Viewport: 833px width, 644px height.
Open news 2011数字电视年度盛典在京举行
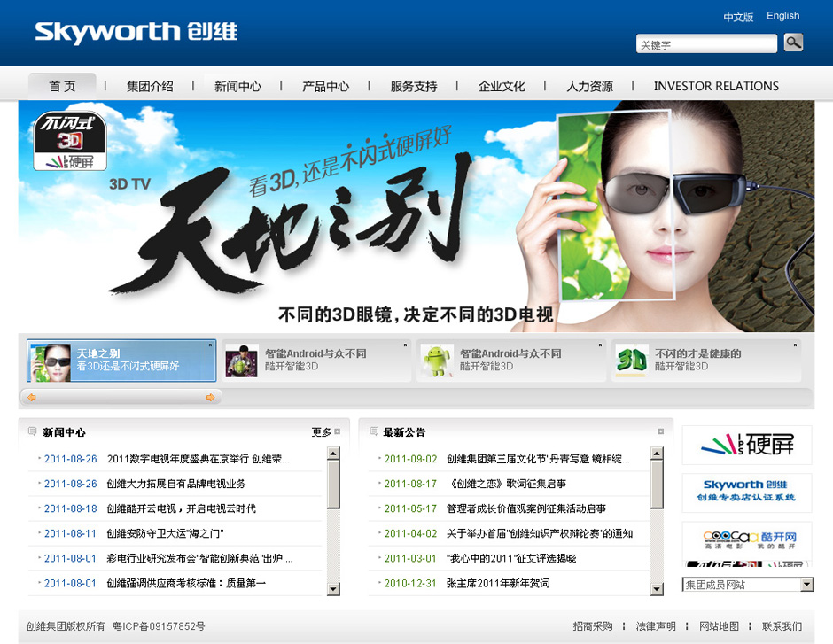199,459
